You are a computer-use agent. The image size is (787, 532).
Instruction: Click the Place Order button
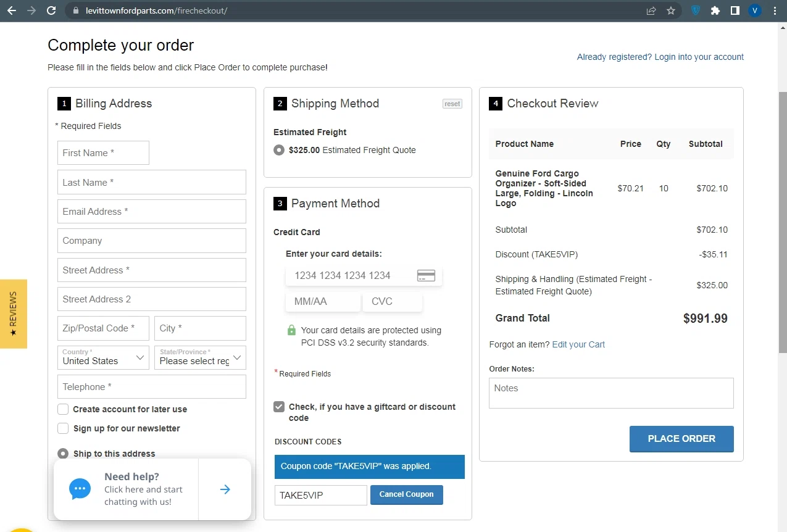(x=681, y=439)
